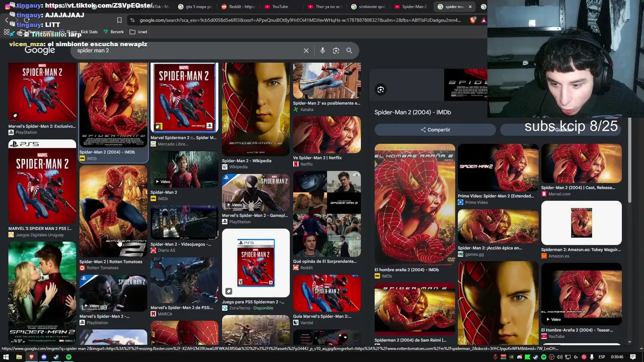Open Steam from the taskbar
The image size is (644, 362).
tap(56, 357)
